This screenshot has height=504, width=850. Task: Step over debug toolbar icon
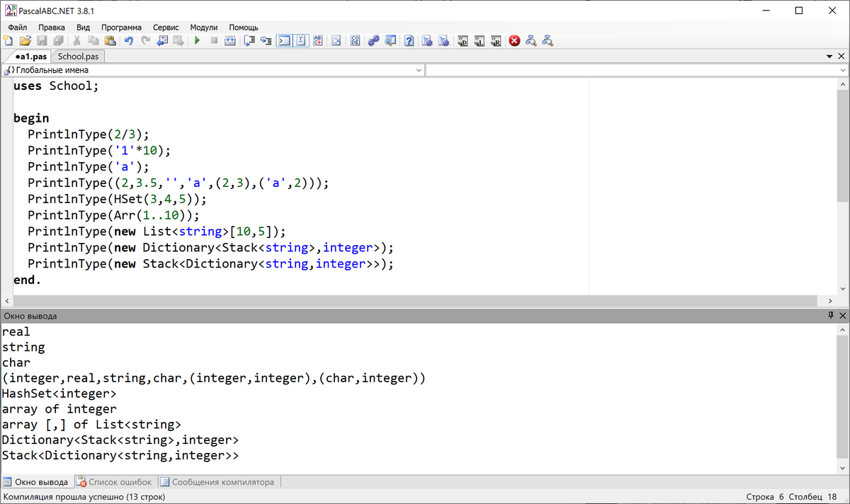pos(249,41)
